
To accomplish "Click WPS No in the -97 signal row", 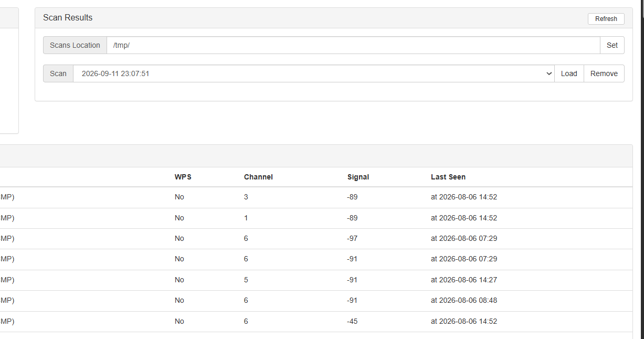I will tap(180, 238).
